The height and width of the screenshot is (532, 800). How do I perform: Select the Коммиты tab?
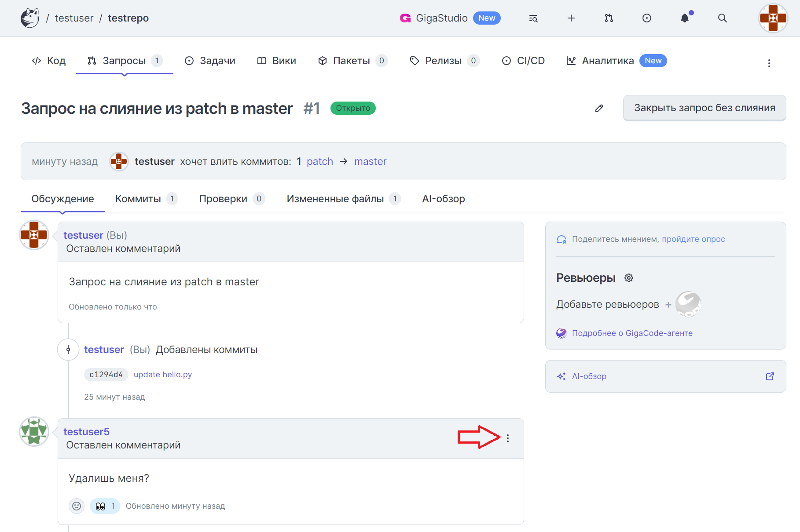pos(146,199)
